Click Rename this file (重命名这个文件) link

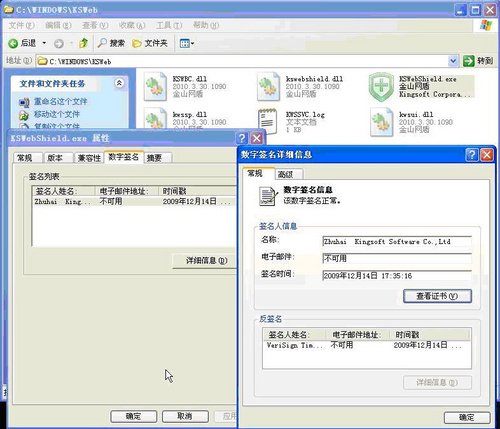(60, 102)
